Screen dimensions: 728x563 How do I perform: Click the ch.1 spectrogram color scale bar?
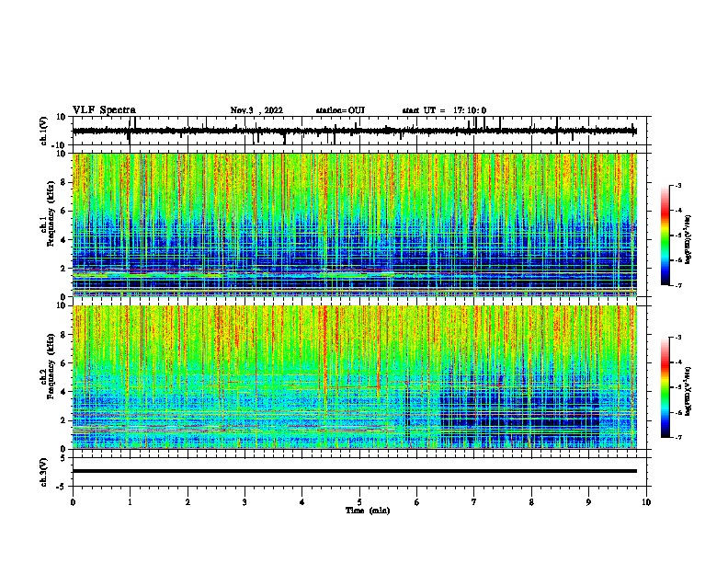coord(665,236)
